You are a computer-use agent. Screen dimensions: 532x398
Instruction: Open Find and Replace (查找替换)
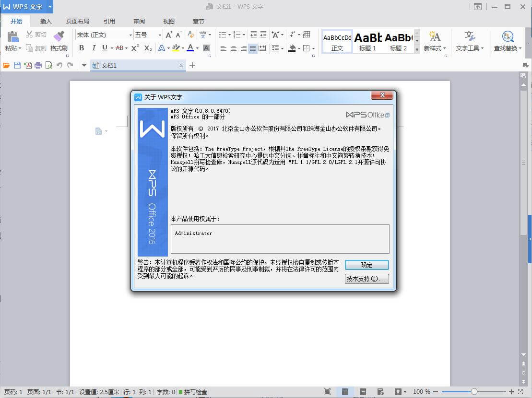pos(508,41)
